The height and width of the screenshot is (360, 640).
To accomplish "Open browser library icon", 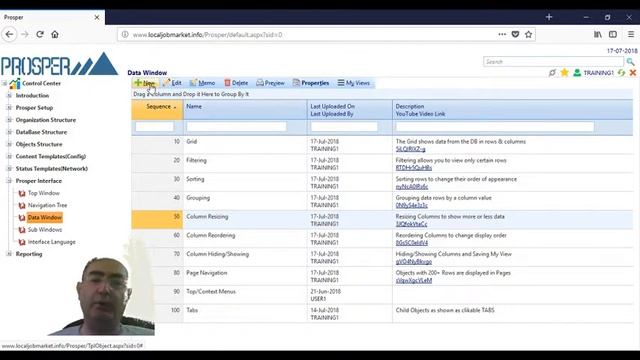I will [598, 35].
